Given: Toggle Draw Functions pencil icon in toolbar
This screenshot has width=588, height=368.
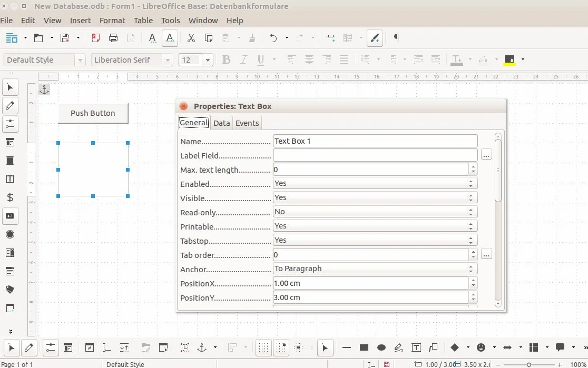Looking at the screenshot, I should click(375, 38).
